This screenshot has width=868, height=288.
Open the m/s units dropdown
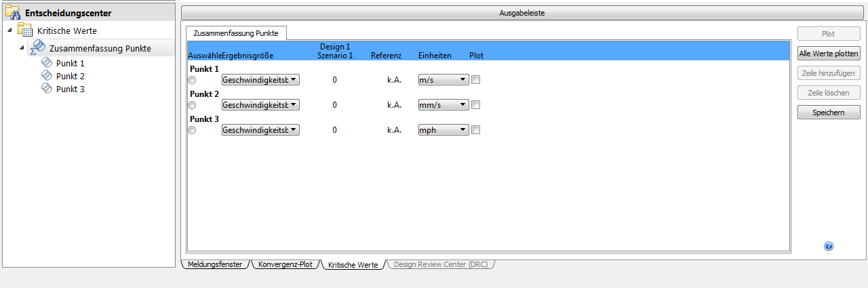click(443, 80)
